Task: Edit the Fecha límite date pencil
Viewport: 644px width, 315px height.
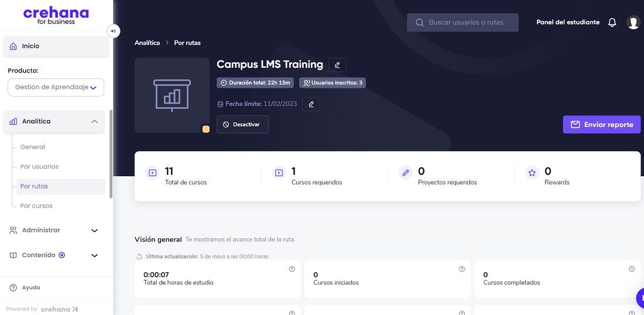Action: click(x=311, y=104)
